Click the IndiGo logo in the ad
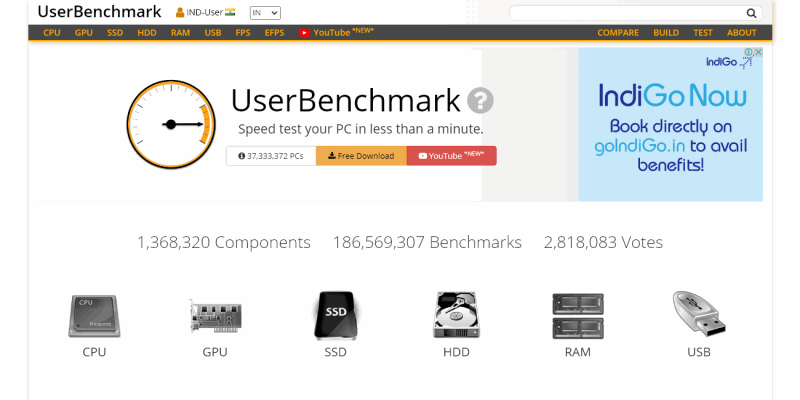800x400 pixels. 729,62
